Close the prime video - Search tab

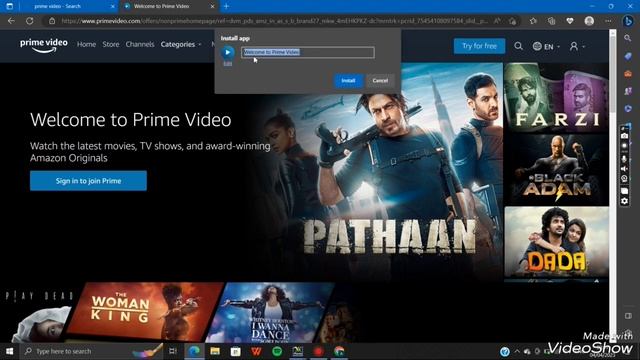(x=113, y=7)
